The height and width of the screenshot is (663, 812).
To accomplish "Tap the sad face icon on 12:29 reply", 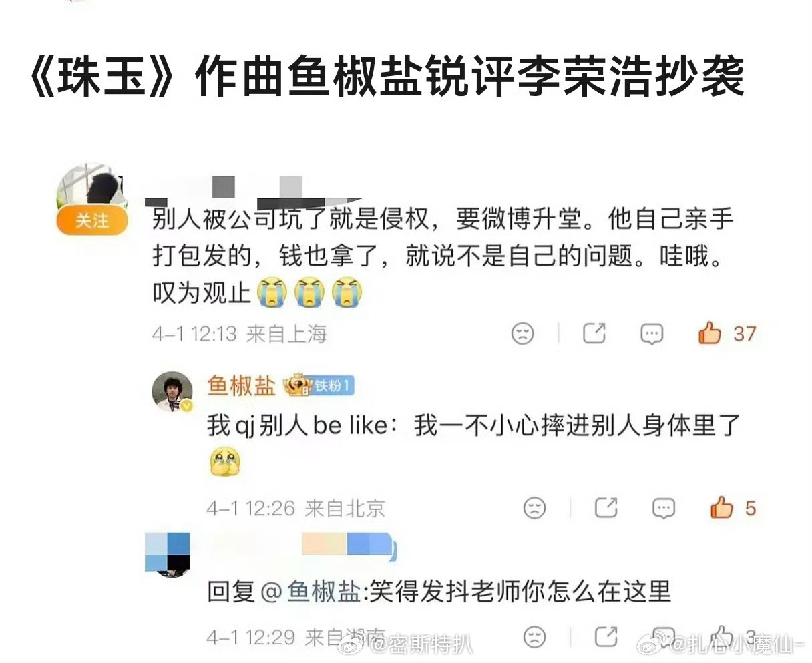I will tap(534, 637).
